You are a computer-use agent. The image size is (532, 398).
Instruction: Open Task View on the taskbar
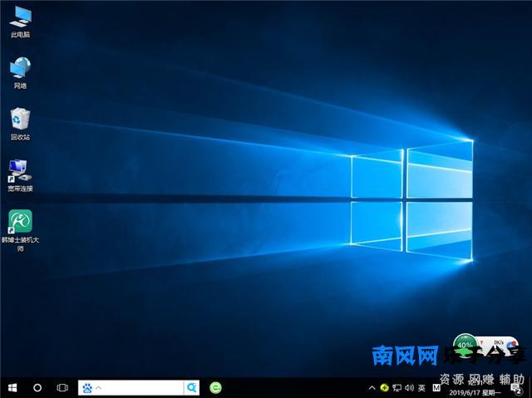point(62,387)
